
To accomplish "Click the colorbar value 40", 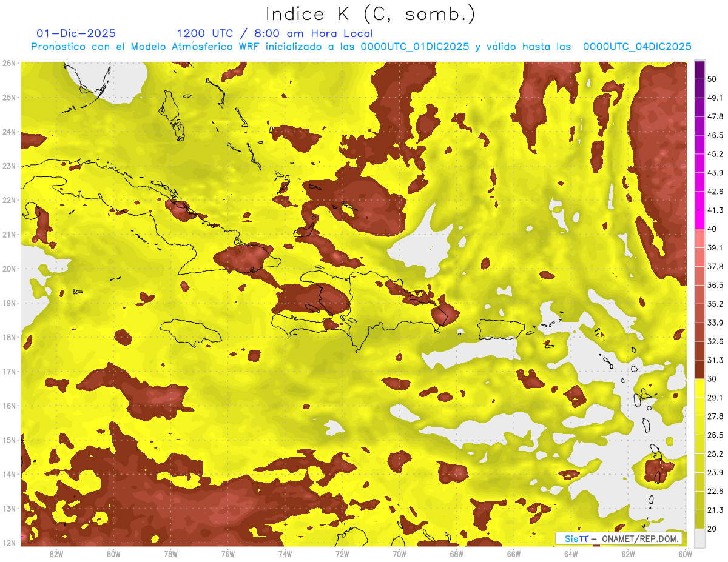I will pos(712,229).
